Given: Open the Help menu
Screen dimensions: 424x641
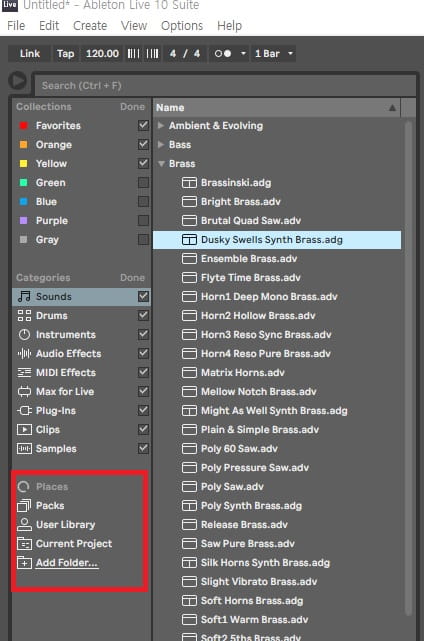Looking at the screenshot, I should click(x=229, y=26).
